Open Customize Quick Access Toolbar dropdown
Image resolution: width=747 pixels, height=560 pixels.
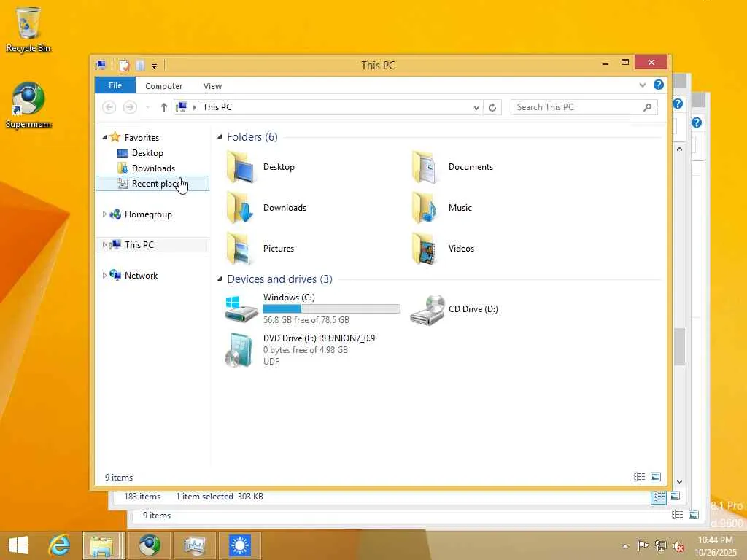click(x=155, y=66)
